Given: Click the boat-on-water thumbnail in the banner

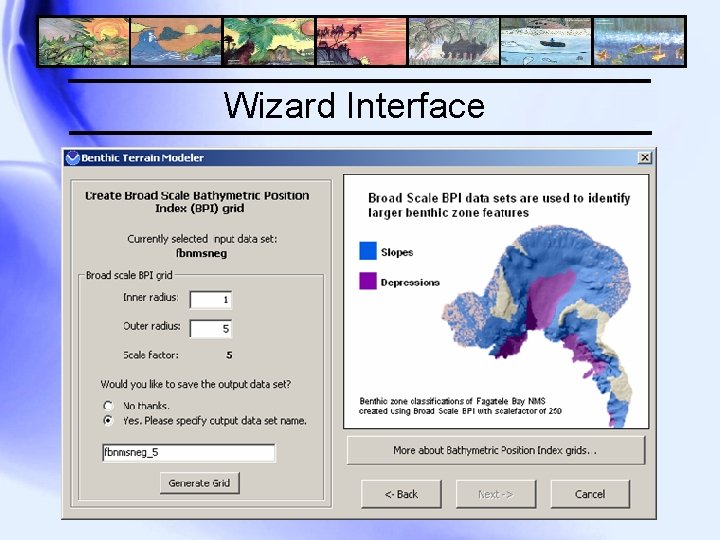Looking at the screenshot, I should pos(546,41).
